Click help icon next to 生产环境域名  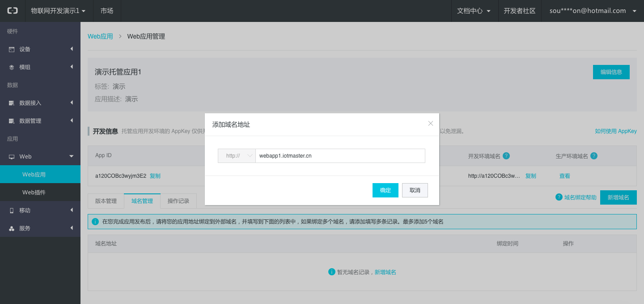(x=594, y=156)
